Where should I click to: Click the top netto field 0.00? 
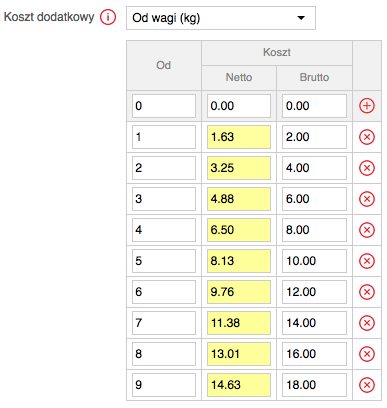239,106
